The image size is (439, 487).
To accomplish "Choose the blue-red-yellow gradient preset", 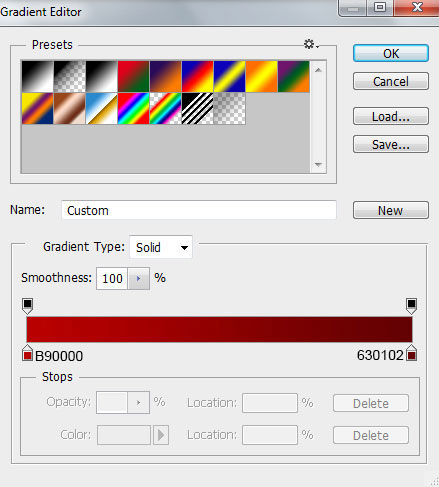I will (197, 76).
